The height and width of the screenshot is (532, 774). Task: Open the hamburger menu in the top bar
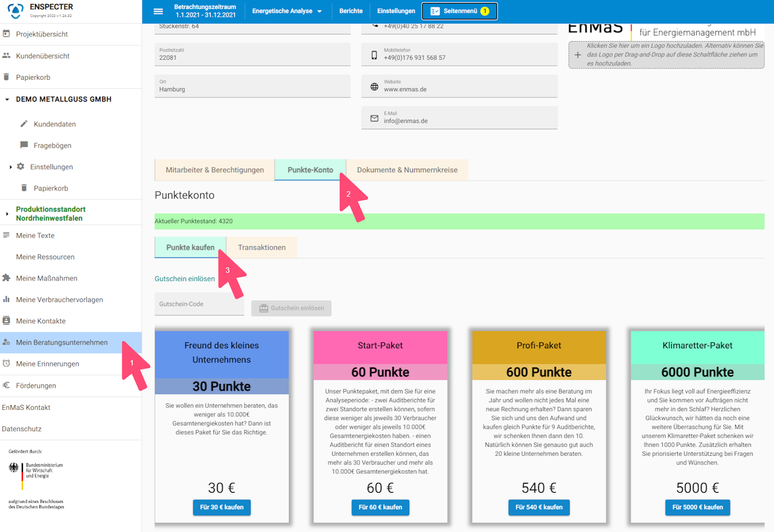(158, 11)
